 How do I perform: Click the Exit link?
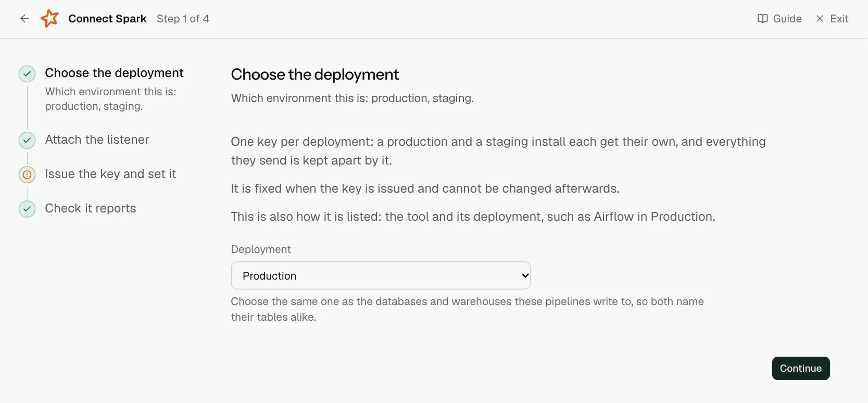(x=832, y=19)
